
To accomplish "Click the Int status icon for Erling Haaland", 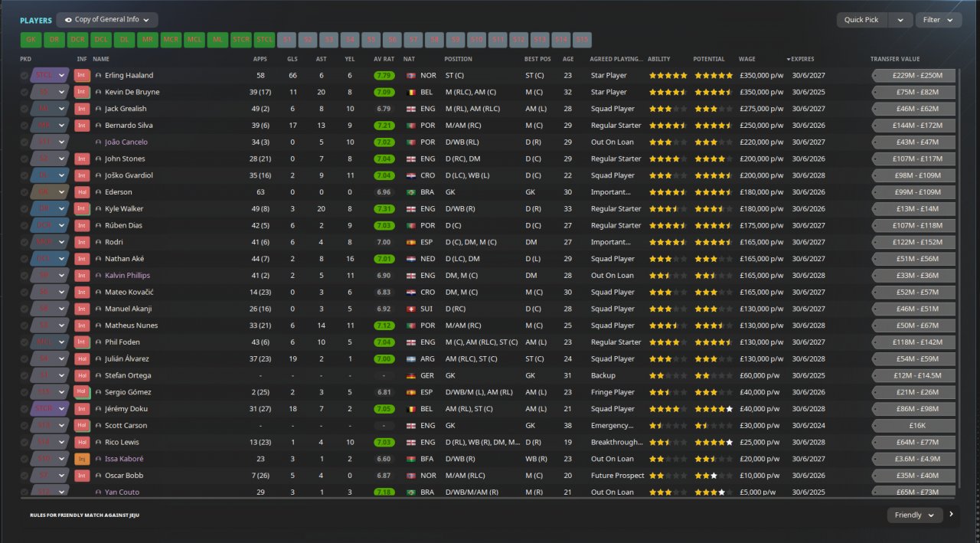I will tap(82, 75).
